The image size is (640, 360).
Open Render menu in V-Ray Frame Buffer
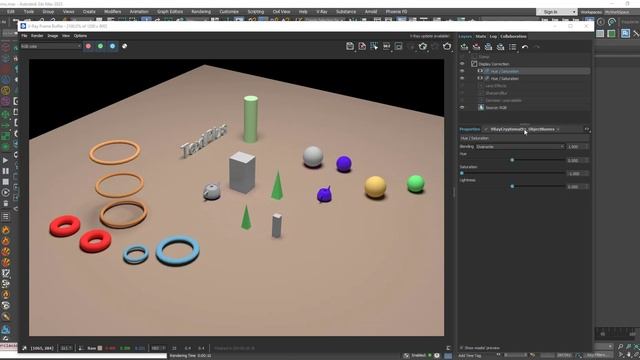[37, 36]
